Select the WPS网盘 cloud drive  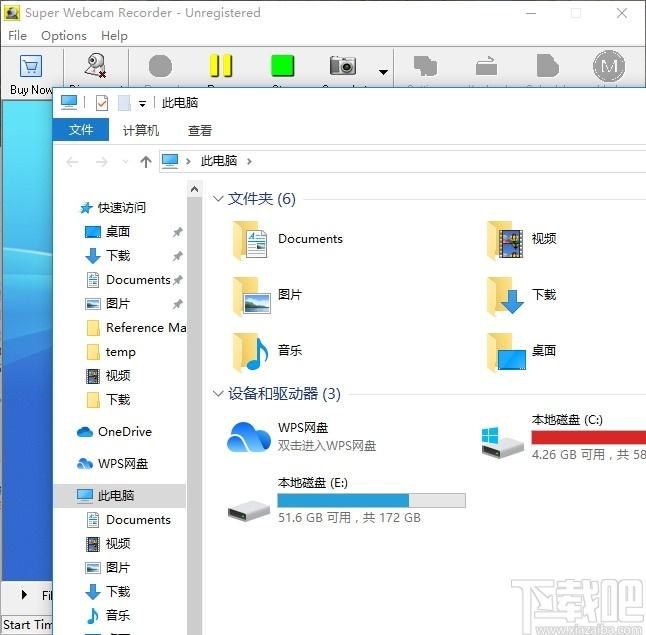click(x=302, y=437)
